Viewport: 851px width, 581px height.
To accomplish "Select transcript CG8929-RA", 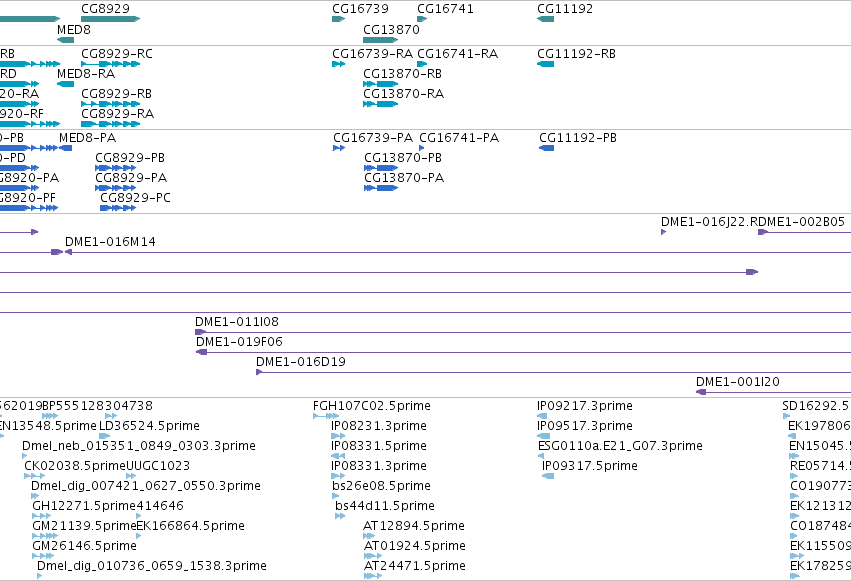I will [111, 124].
